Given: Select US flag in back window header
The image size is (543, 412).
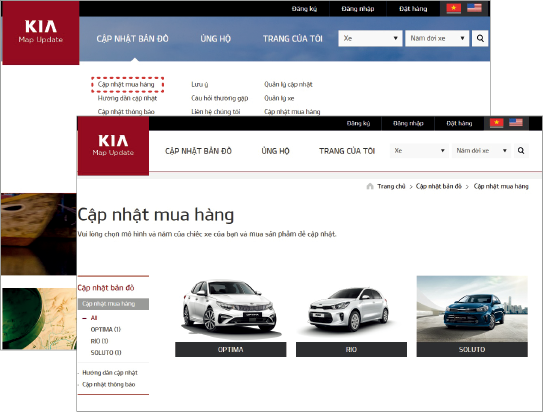Looking at the screenshot, I should pyautogui.click(x=474, y=8).
